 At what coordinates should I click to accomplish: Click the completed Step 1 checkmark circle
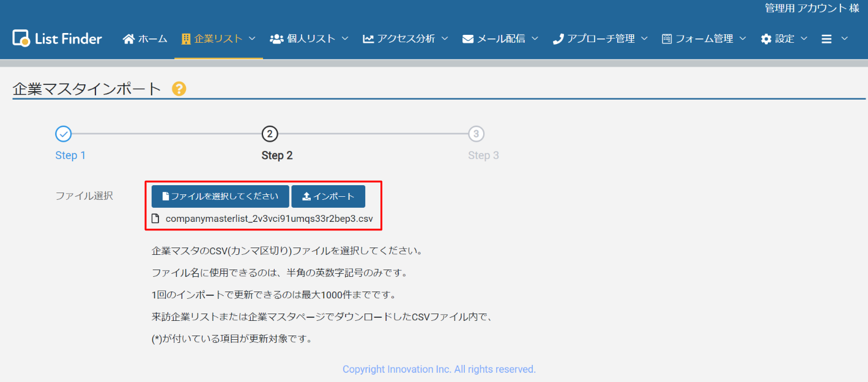coord(64,134)
